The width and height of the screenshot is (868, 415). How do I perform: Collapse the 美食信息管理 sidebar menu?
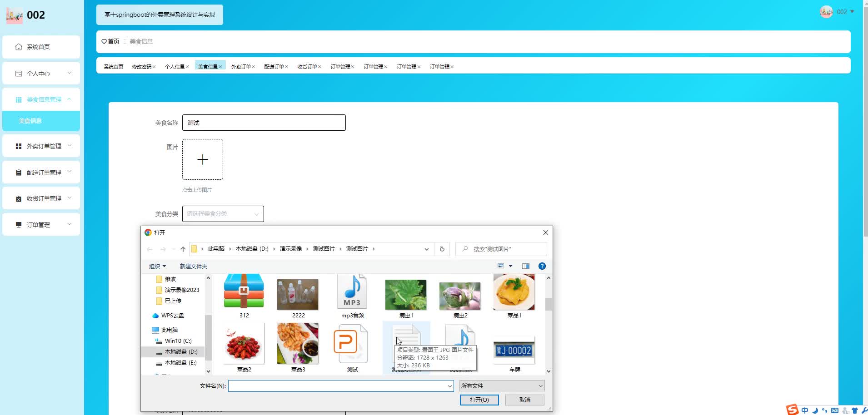point(41,99)
